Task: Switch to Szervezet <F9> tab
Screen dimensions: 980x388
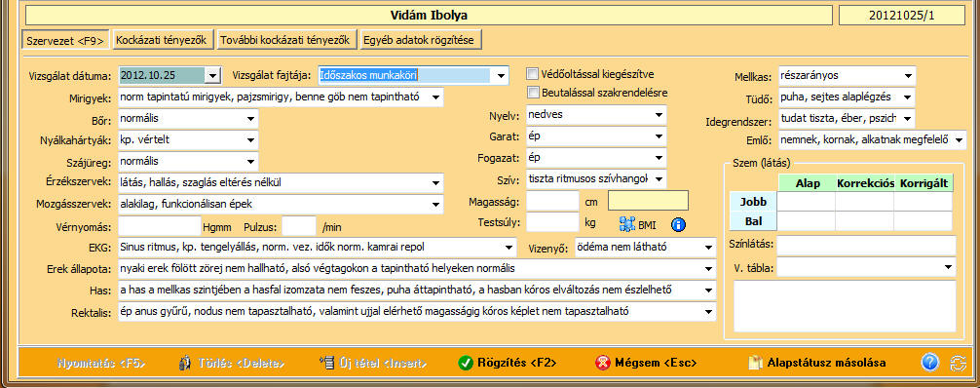Action: click(x=65, y=41)
